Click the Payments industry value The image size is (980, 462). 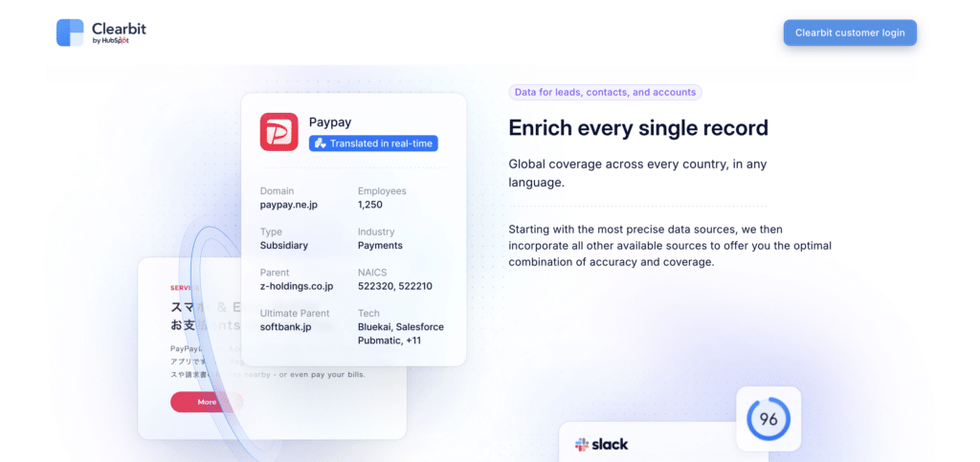[x=380, y=246]
